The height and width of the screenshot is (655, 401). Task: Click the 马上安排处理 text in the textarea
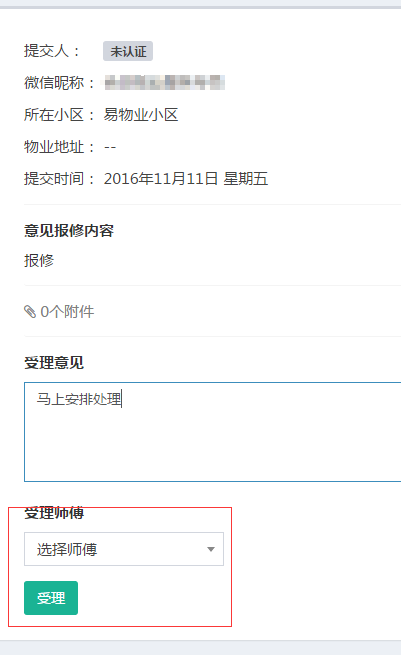[x=79, y=399]
